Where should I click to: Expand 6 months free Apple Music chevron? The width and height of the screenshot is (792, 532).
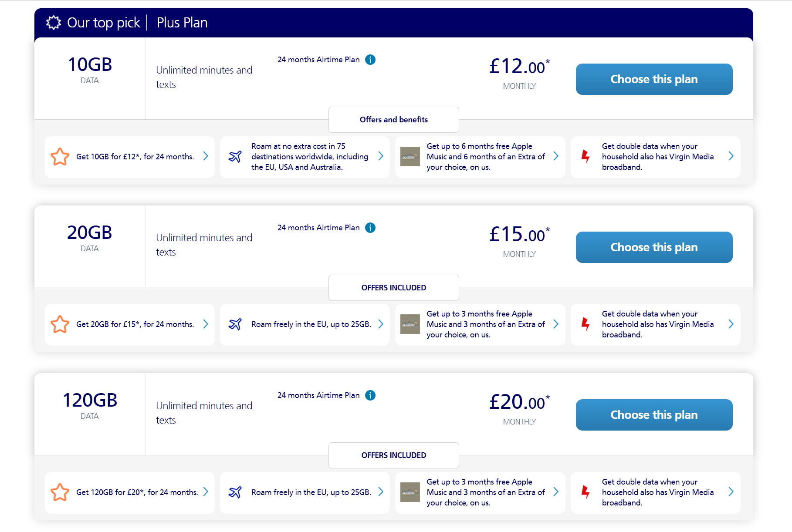click(x=556, y=156)
